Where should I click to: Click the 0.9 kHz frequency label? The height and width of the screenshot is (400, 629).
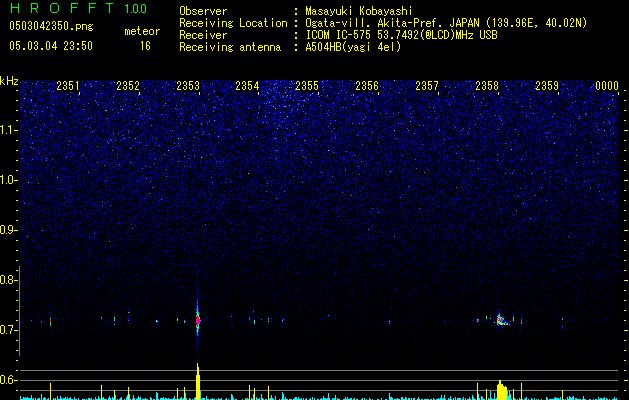click(x=9, y=230)
